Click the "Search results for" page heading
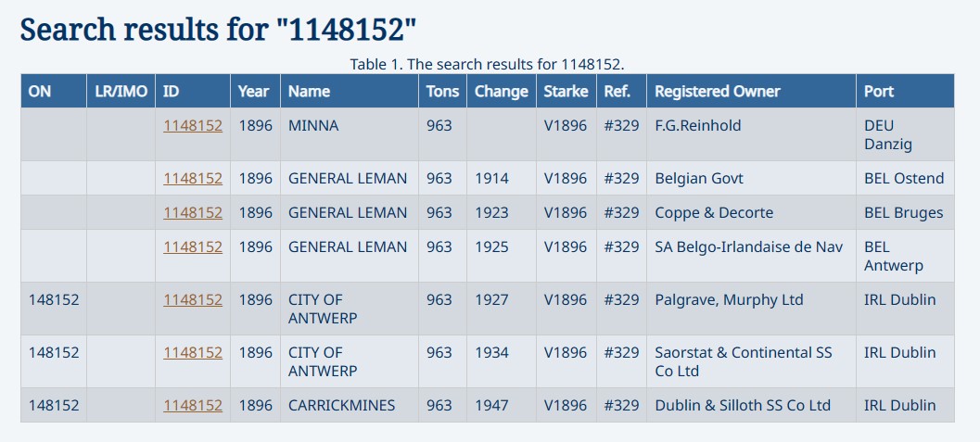Screen dimensions: 980x442 point(218,30)
